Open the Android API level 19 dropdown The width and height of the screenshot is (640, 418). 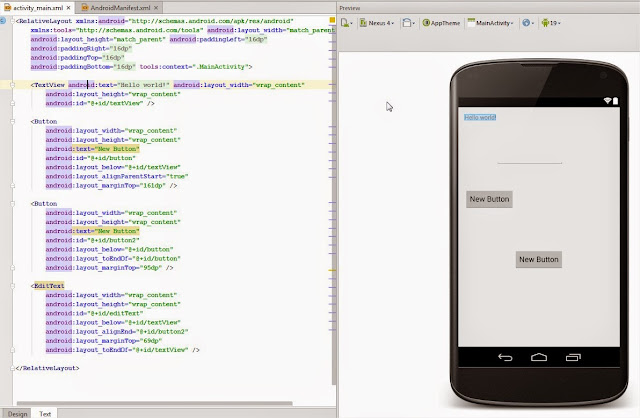click(551, 23)
